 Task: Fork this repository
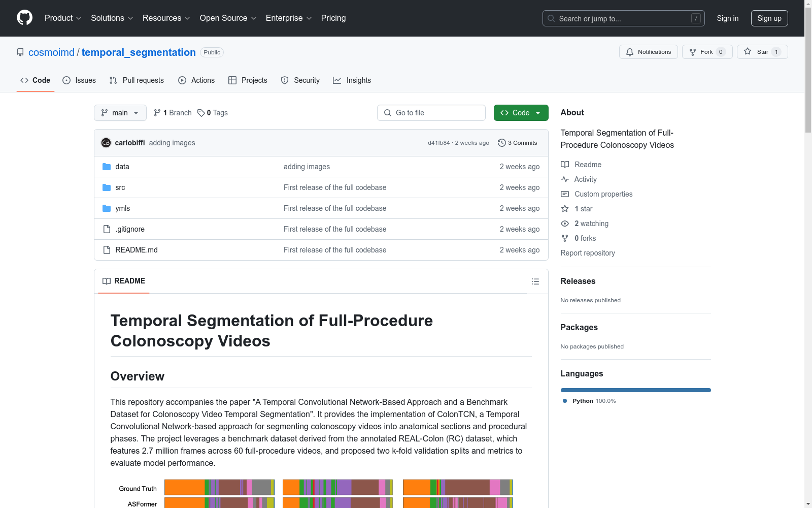coord(707,52)
